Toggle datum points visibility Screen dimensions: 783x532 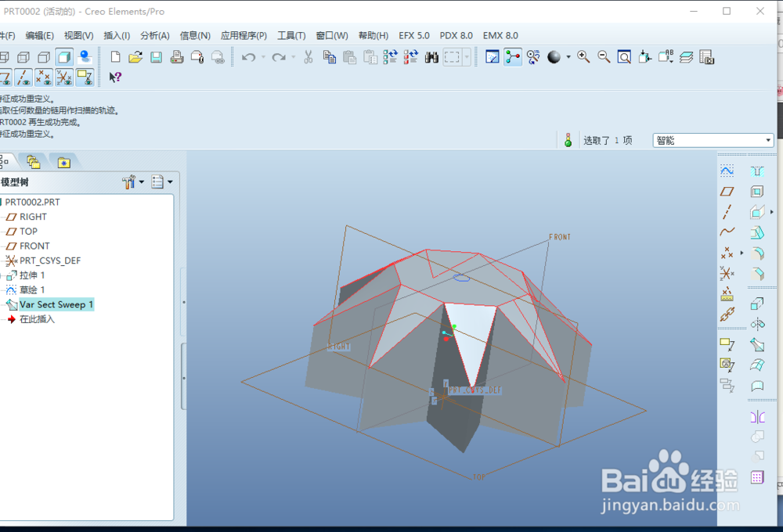click(x=44, y=77)
